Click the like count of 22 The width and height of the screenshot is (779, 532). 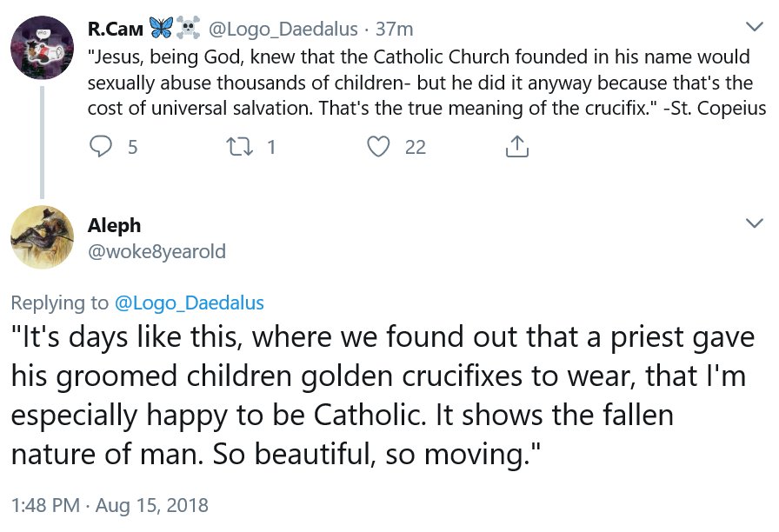point(416,148)
